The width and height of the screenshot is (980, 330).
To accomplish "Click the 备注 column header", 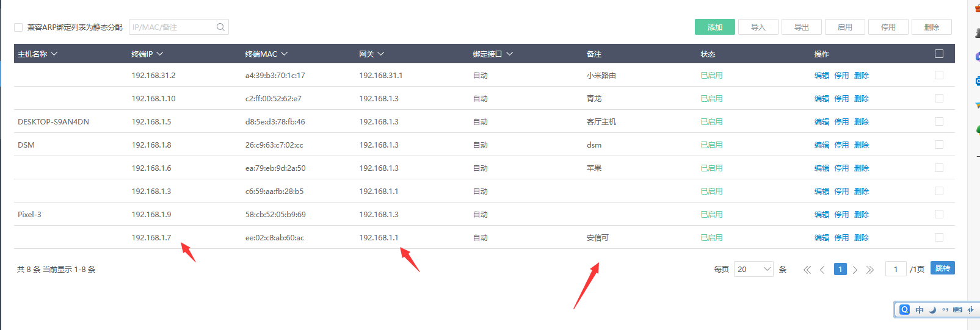I will (x=594, y=54).
